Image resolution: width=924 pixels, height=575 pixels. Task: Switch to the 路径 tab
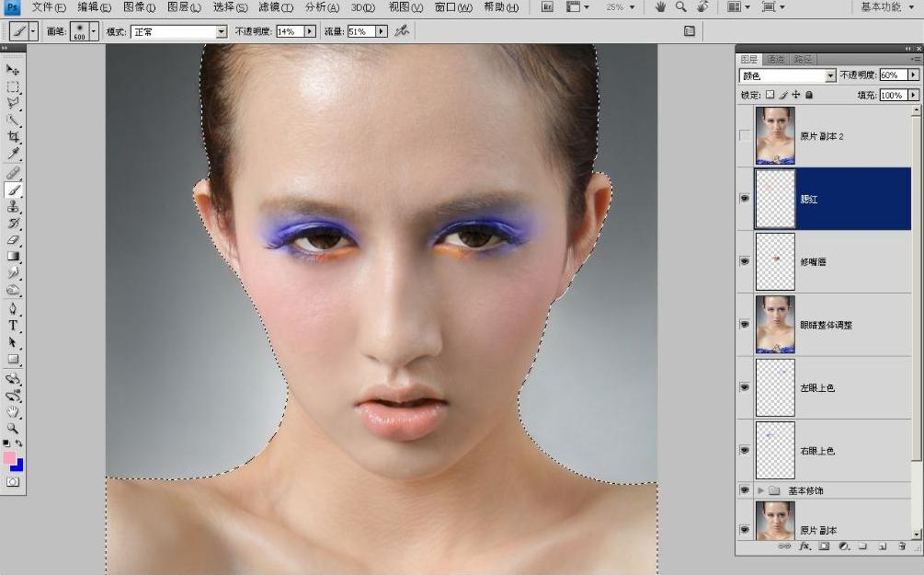click(x=803, y=59)
